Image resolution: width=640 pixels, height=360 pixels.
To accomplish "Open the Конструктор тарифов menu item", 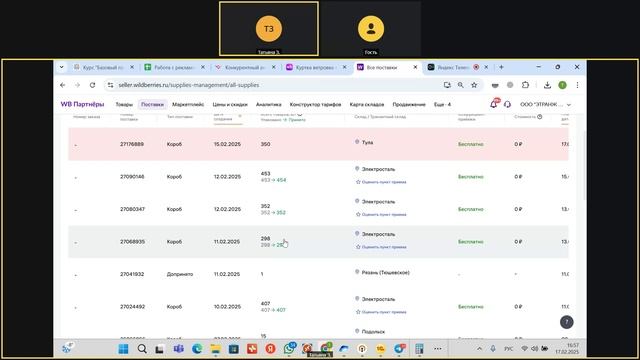I will click(x=316, y=104).
